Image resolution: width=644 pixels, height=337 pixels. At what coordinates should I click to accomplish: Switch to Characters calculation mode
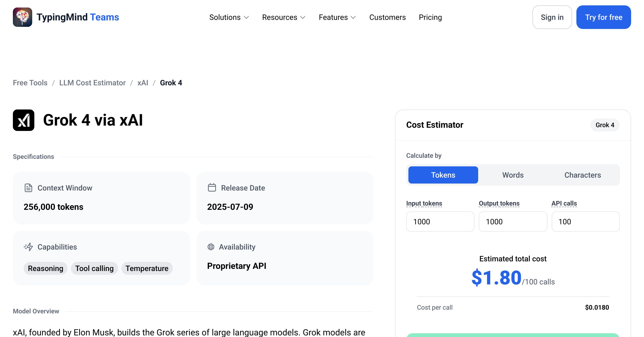click(583, 175)
